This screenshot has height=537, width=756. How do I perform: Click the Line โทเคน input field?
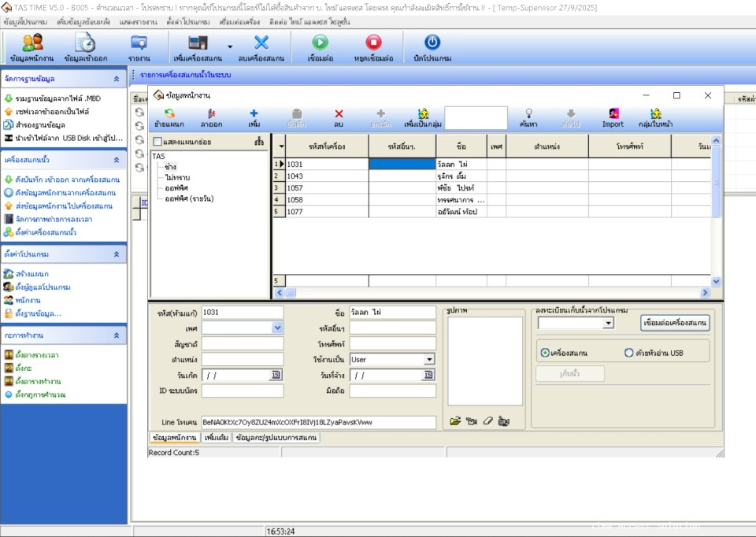(318, 423)
